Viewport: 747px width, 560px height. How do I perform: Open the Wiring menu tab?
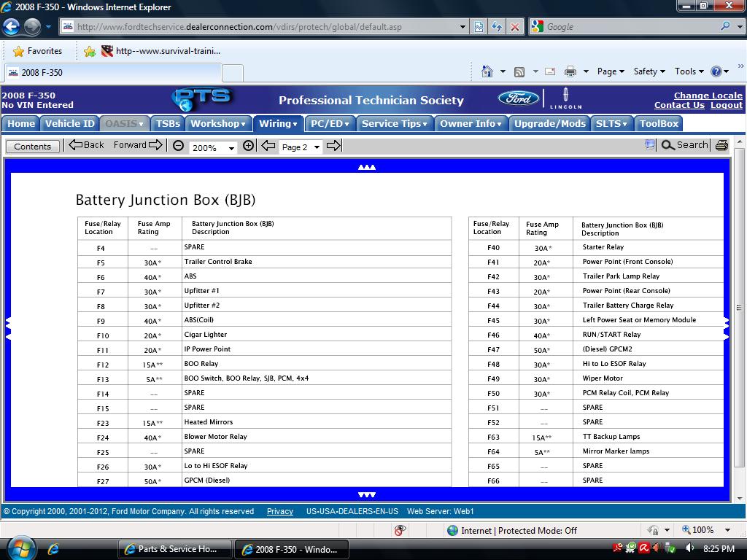[x=278, y=123]
